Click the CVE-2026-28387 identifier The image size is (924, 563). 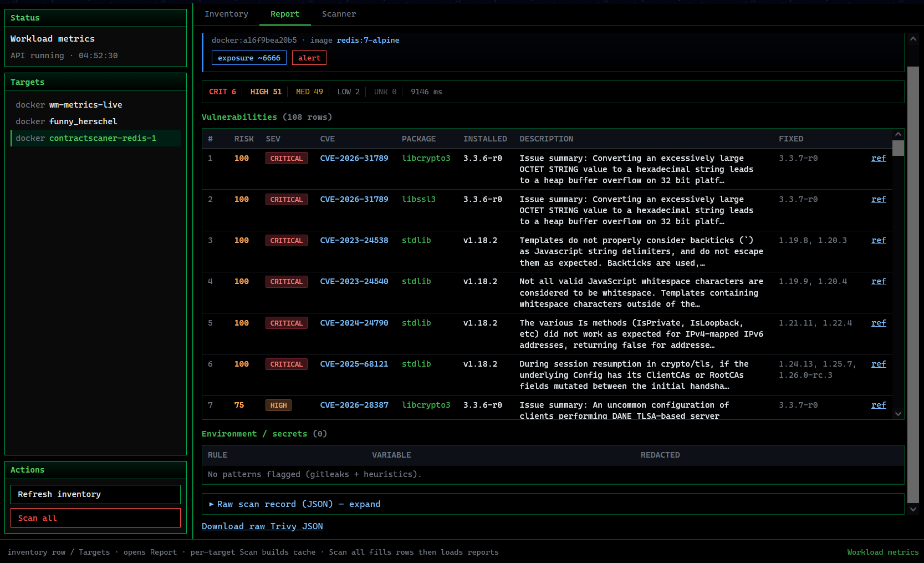click(354, 405)
